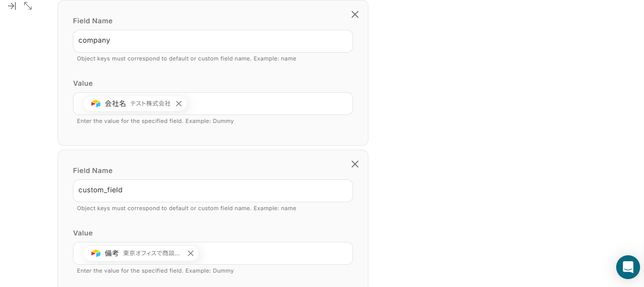Click the テスト株式会社 sample value text

point(150,104)
